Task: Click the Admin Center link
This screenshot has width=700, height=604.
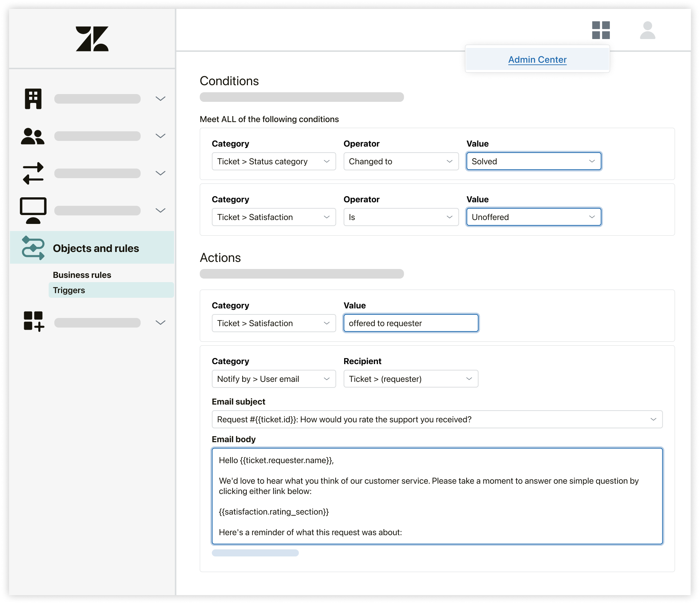Action: (537, 60)
